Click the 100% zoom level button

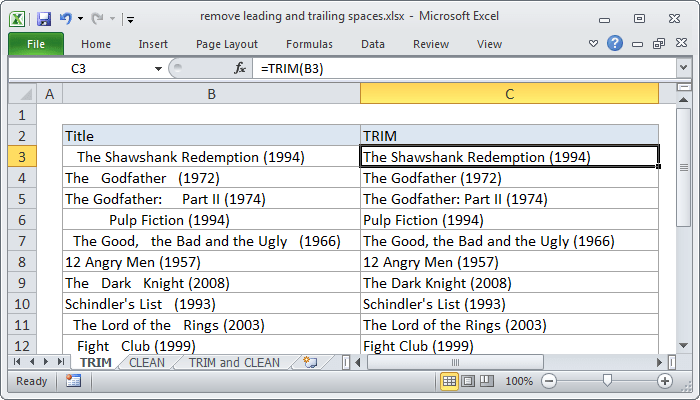tap(519, 381)
